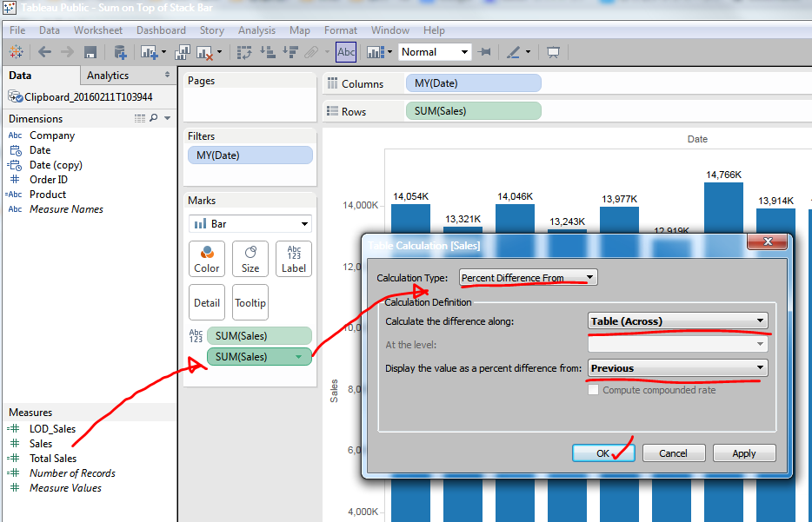
Task: Select the Total Sales measure
Action: point(53,459)
